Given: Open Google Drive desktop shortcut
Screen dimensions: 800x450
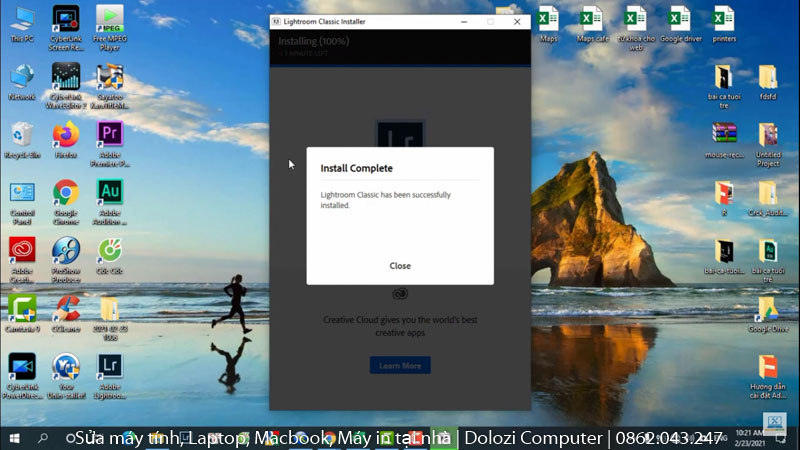Looking at the screenshot, I should [x=768, y=308].
